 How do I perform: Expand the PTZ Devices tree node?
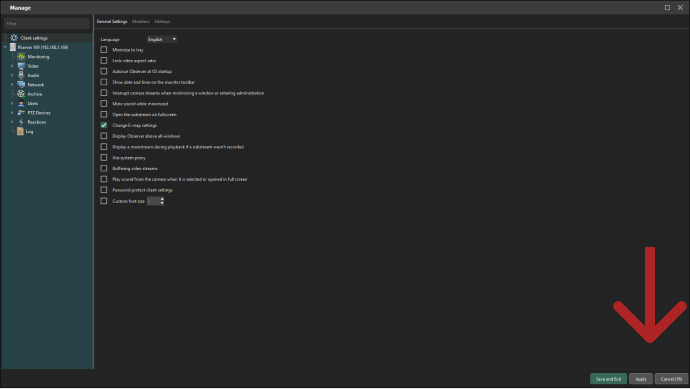coord(12,113)
